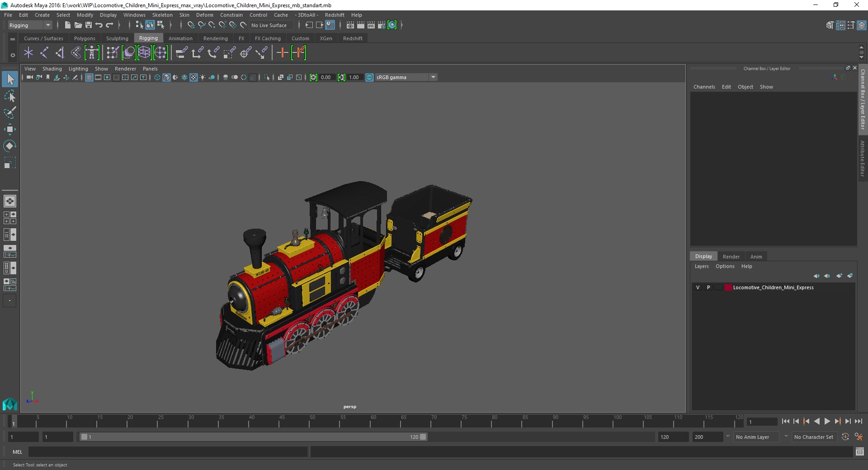
Task: Undo the last action
Action: (99, 25)
